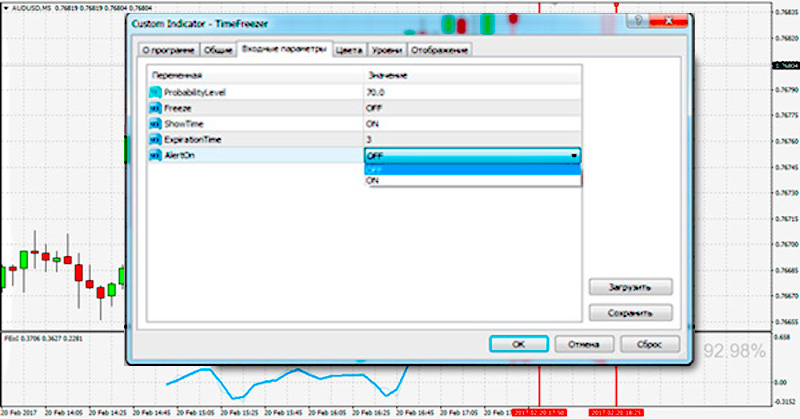Screen dimensions: 800x419
Task: Select the ExpirationTime variable name
Action: [x=192, y=139]
